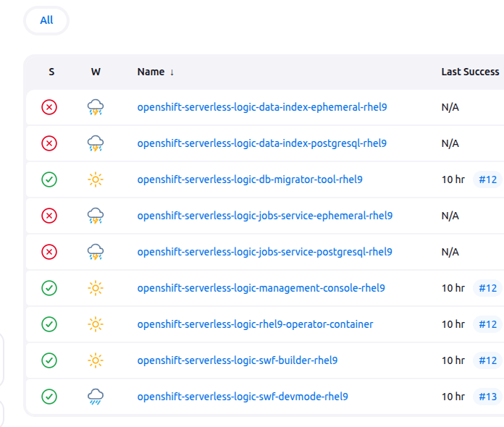
Task: Select the All view tab
Action: [x=46, y=20]
